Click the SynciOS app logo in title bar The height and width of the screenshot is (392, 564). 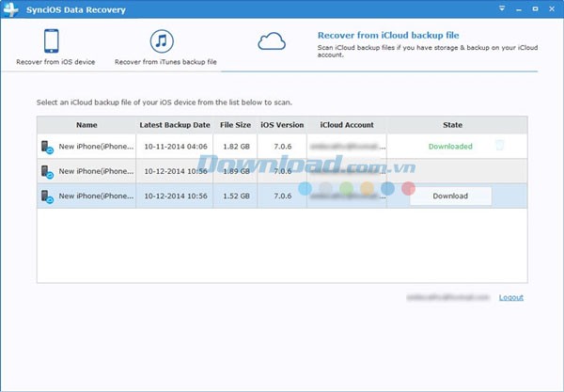tap(10, 9)
